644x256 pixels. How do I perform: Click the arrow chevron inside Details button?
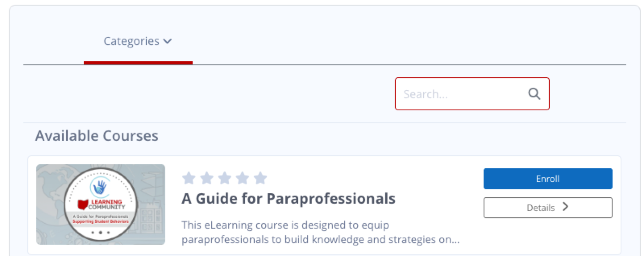tap(565, 207)
